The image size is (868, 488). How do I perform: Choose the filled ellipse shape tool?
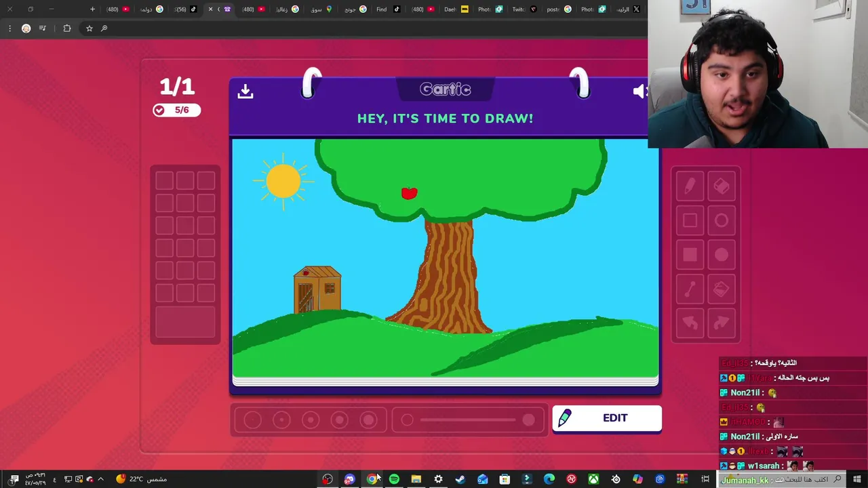click(x=722, y=255)
